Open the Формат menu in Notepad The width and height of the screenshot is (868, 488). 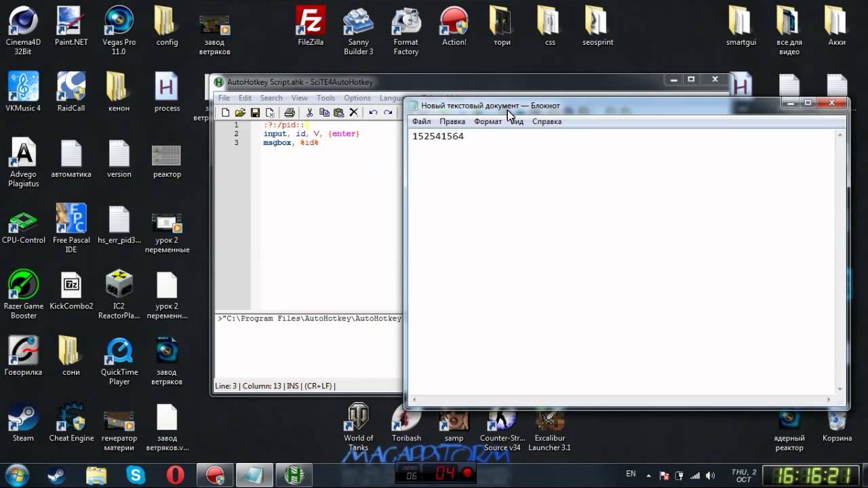coord(488,121)
